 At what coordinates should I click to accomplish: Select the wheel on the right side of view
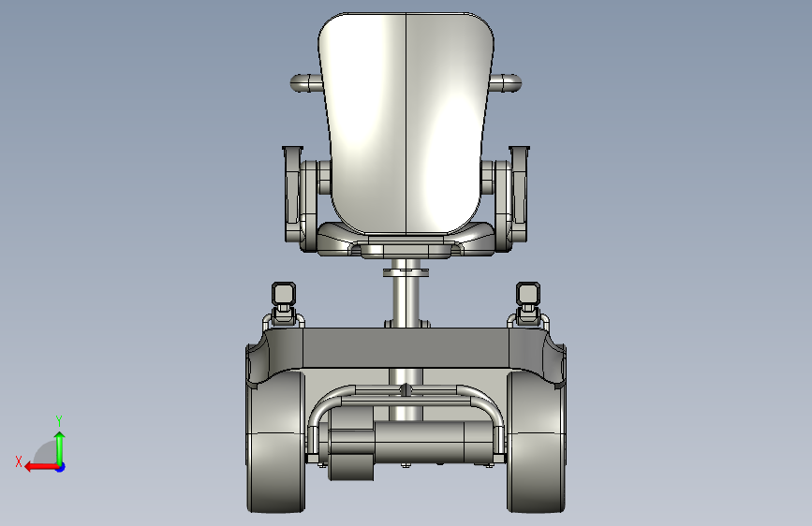click(536, 441)
